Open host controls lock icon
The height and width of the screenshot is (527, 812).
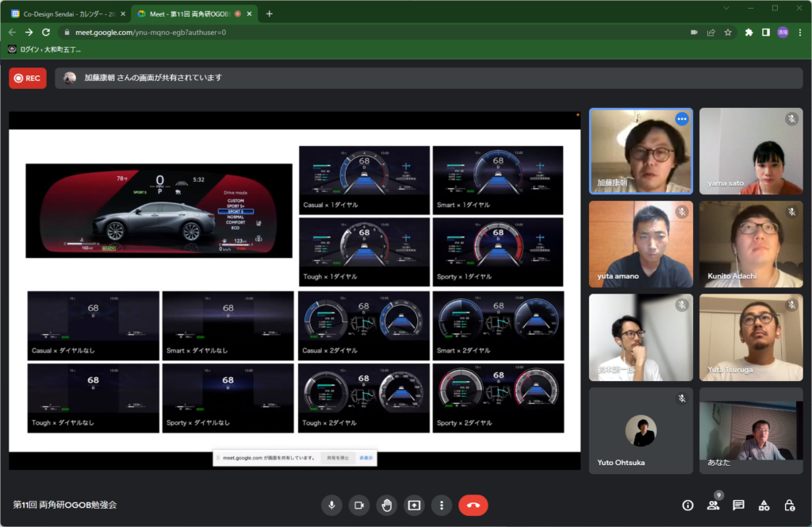point(789,505)
